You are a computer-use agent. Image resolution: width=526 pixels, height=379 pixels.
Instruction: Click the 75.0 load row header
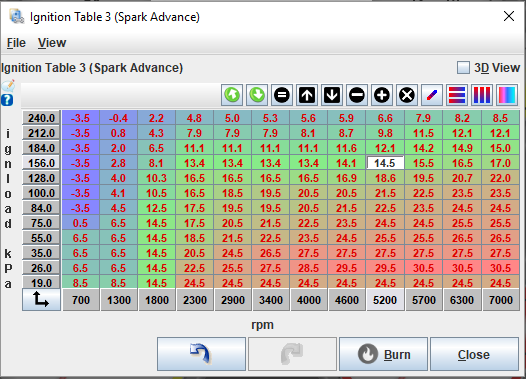click(41, 223)
